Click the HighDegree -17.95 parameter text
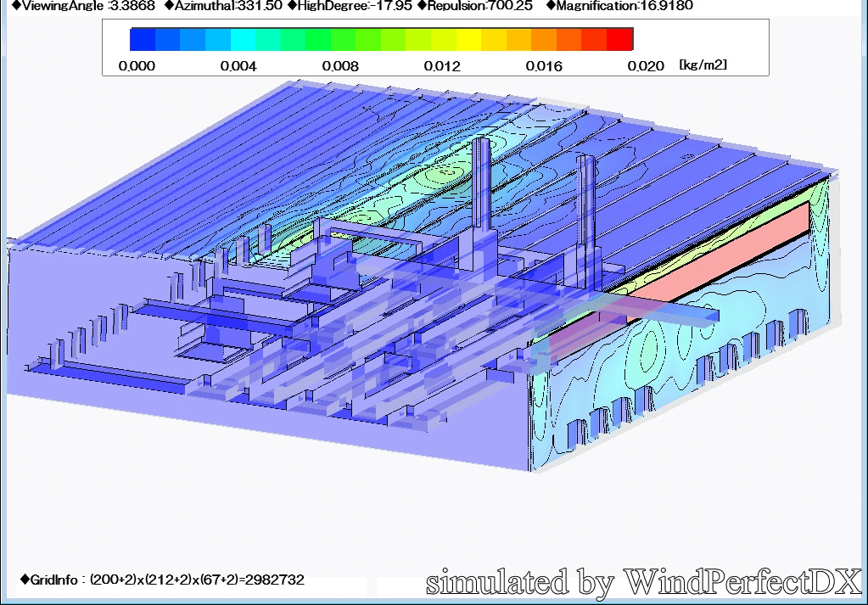Image resolution: width=868 pixels, height=605 pixels. (350, 6)
